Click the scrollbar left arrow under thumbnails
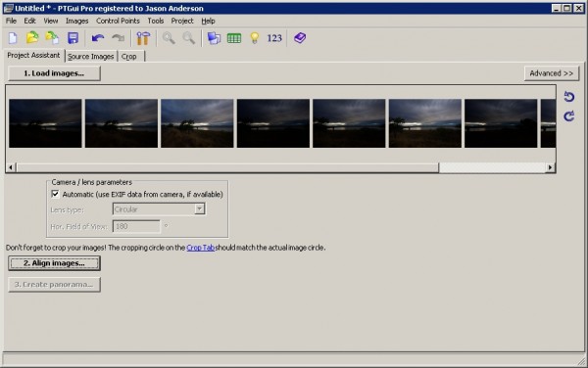Screen dimensions: 588x368 (11, 167)
